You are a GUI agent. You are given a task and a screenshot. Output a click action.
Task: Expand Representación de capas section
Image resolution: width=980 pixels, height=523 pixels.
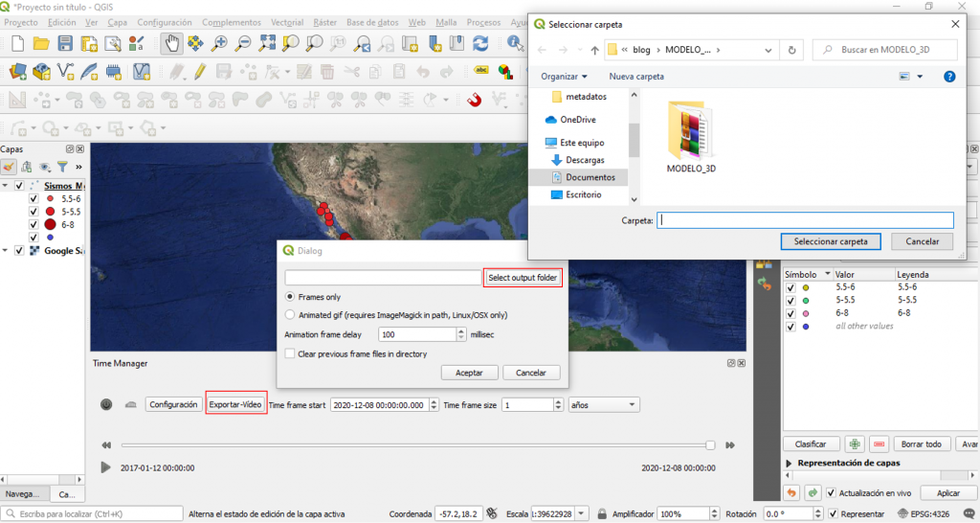[789, 464]
